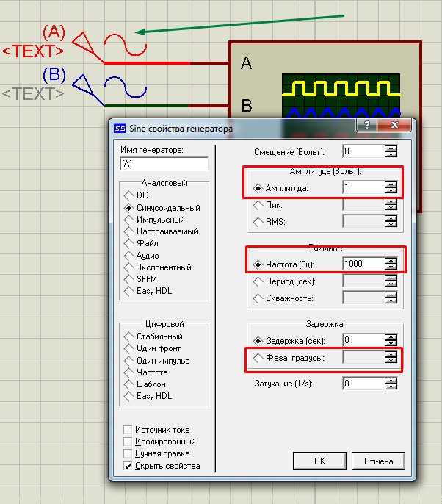The image size is (442, 504).
Task: Select digital Один импульс type
Action: click(x=157, y=360)
